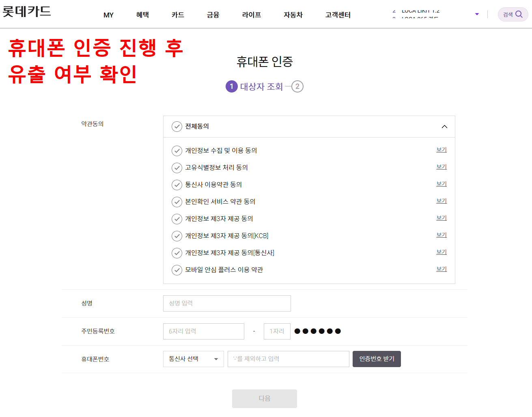Toggle the 모바일 안심 플러스 이용 약관 checkbox
Viewport: 532px width, 417px height.
pos(177,269)
